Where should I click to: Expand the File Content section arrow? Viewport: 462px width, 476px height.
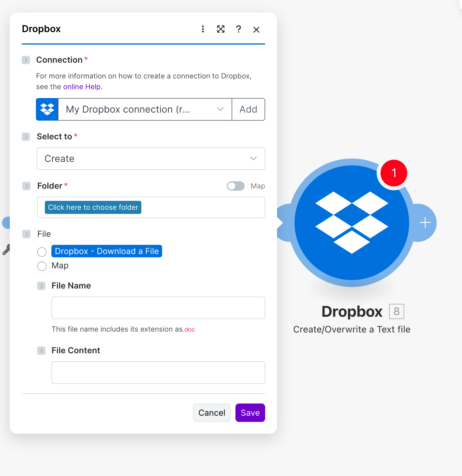pos(41,351)
